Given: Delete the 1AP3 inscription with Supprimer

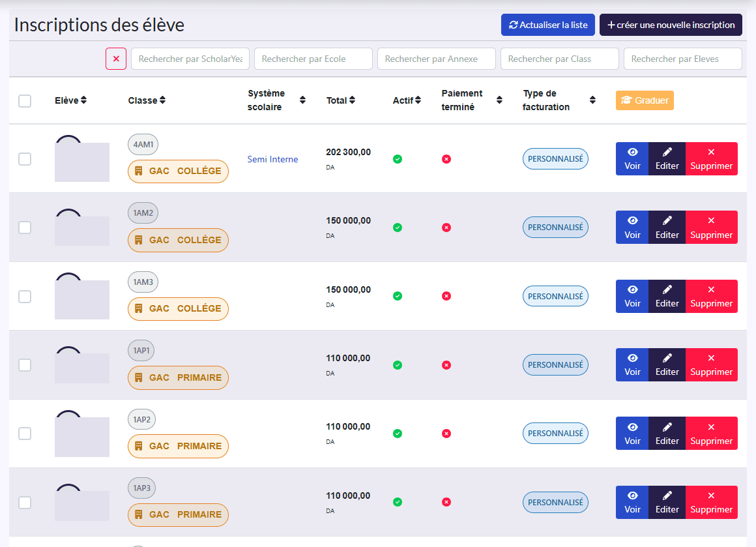Looking at the screenshot, I should click(711, 502).
